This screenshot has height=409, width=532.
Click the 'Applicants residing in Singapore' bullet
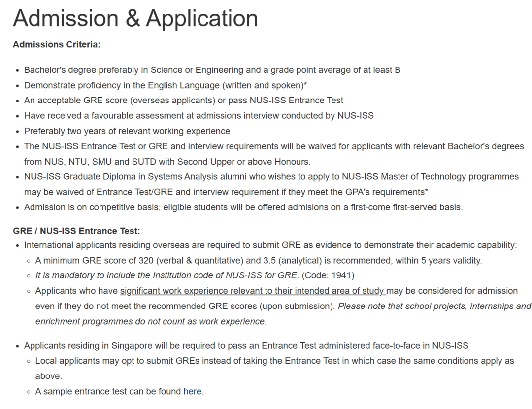click(x=246, y=346)
